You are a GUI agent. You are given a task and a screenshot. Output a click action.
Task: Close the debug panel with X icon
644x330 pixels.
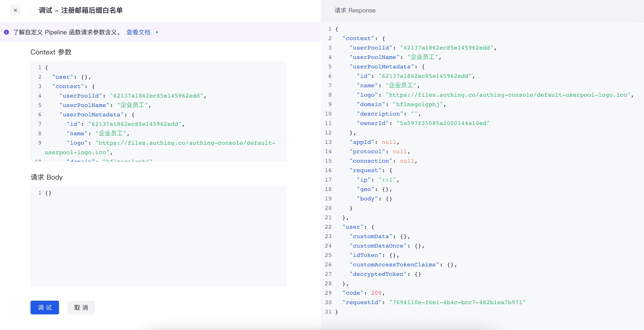[15, 10]
